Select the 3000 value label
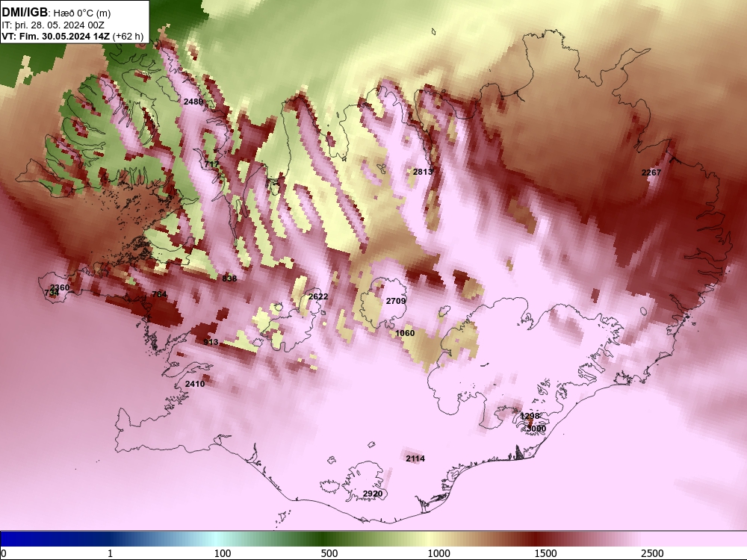Viewport: 747px width, 560px height. point(536,429)
